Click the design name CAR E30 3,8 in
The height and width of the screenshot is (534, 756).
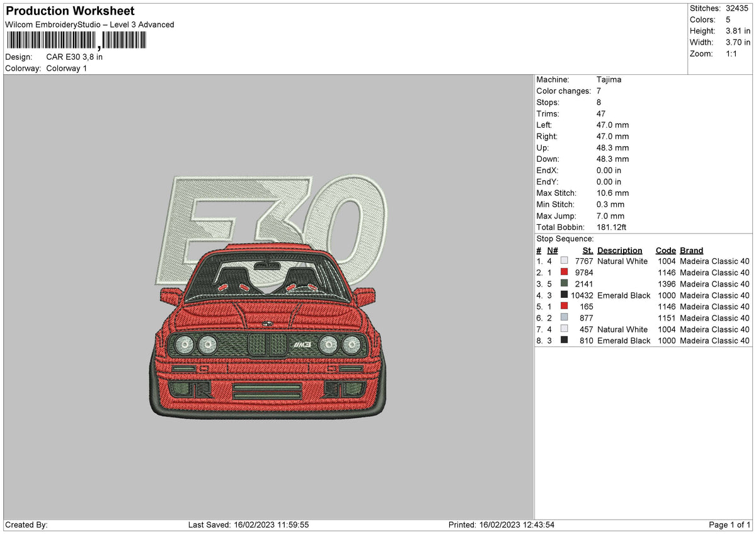74,57
